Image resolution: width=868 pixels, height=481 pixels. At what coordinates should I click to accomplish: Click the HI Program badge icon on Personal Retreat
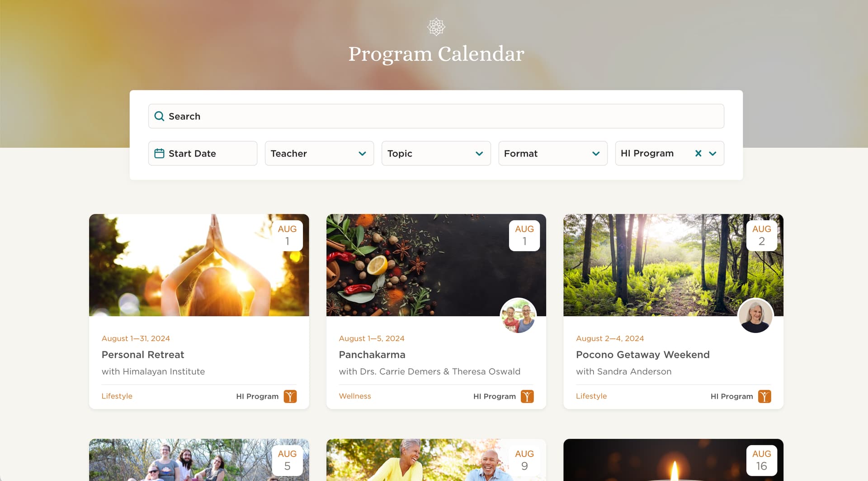[x=290, y=396]
